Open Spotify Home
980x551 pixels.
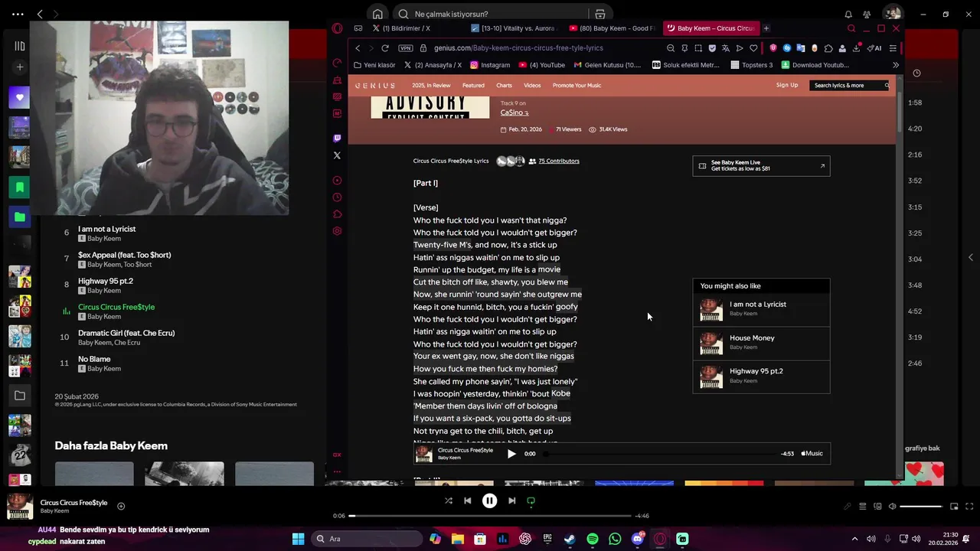[377, 14]
